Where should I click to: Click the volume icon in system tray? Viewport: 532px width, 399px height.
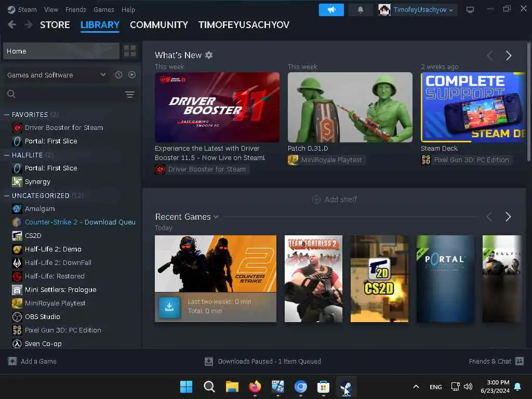(468, 387)
